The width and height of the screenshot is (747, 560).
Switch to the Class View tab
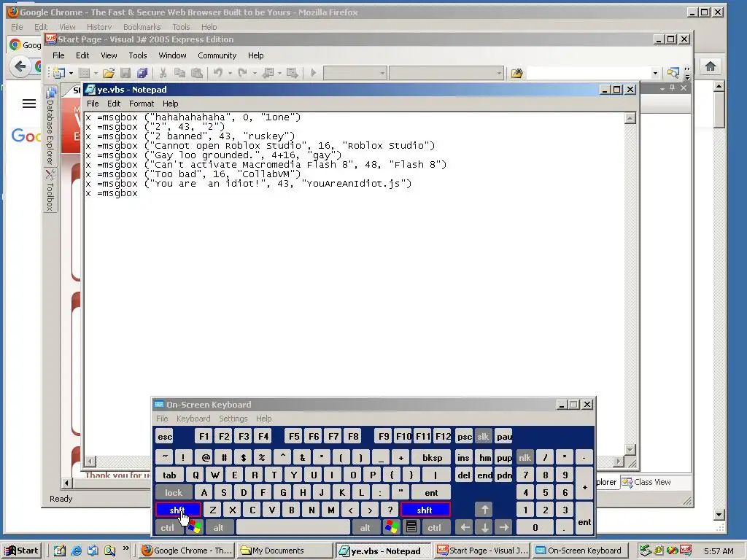click(x=646, y=483)
